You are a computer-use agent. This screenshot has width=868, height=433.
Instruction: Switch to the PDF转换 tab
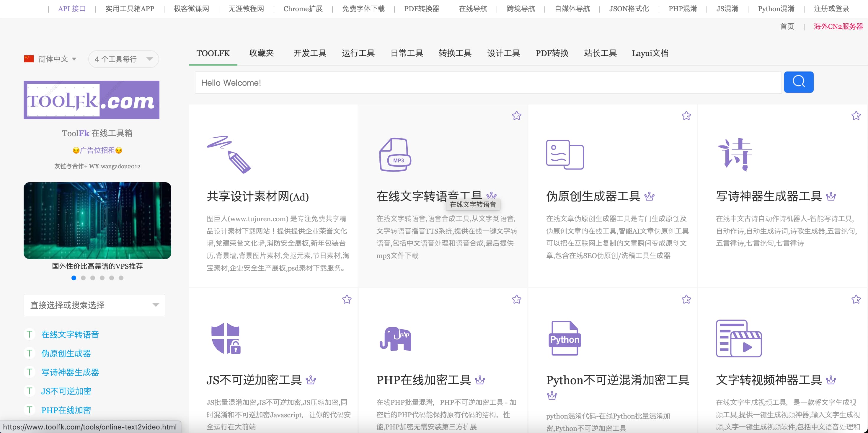coord(552,53)
